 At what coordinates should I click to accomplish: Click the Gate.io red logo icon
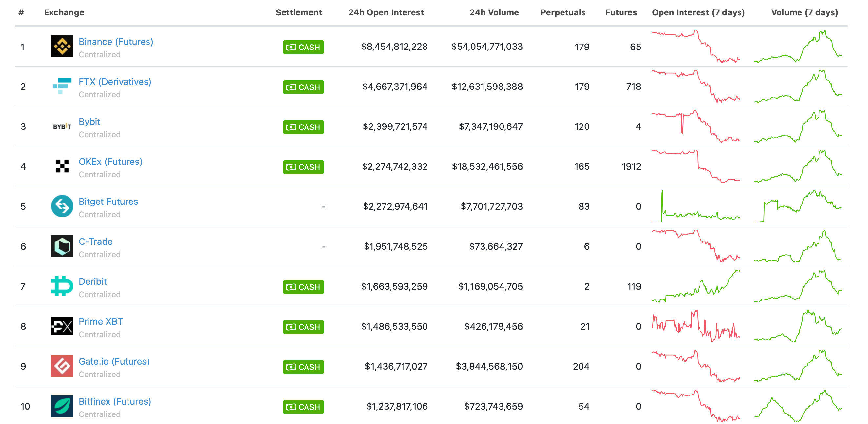point(62,366)
